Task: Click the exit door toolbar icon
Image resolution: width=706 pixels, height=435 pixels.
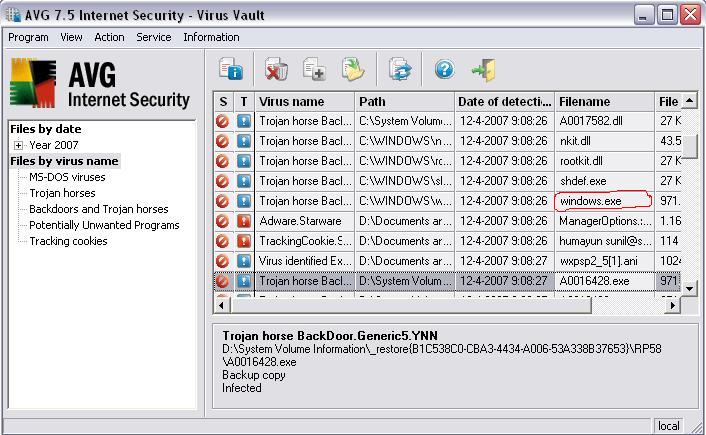Action: 484,69
